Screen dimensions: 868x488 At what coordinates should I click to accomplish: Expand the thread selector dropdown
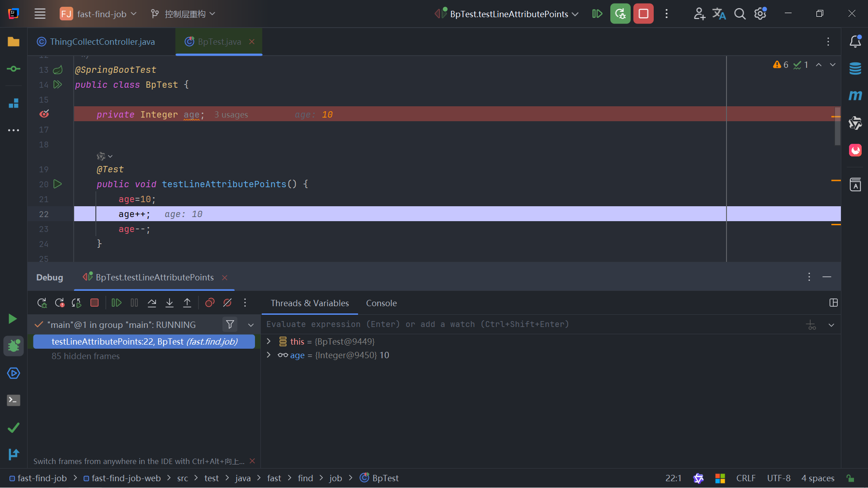(x=251, y=325)
